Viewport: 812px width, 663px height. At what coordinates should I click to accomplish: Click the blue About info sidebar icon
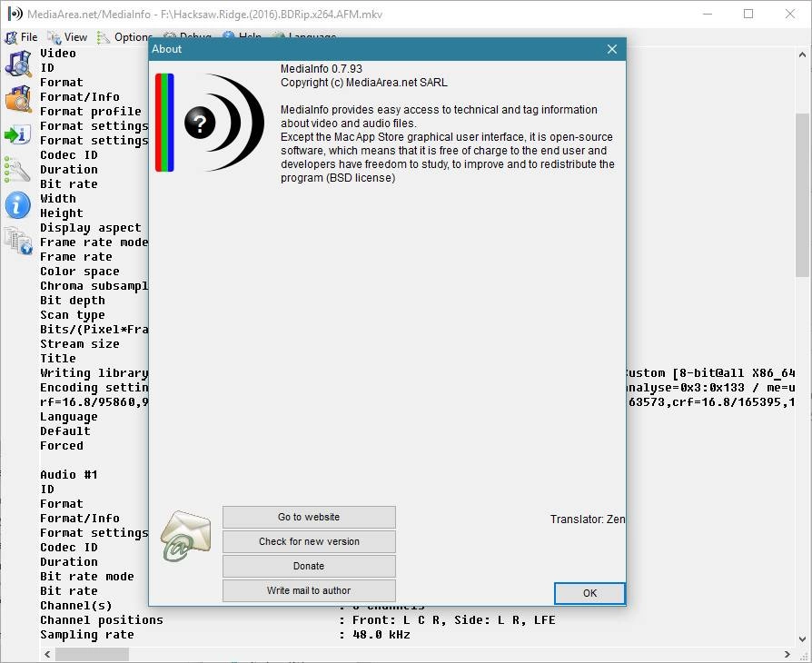[x=17, y=205]
